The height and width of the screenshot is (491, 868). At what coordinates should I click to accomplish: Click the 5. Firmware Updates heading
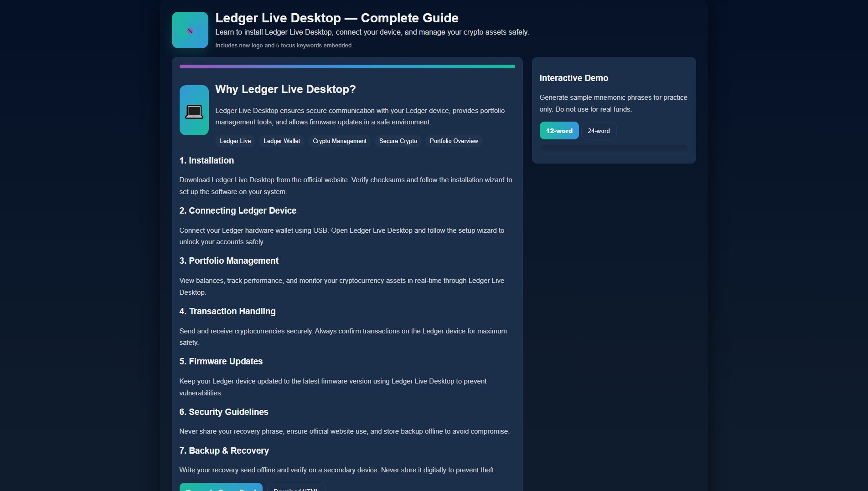tap(221, 361)
